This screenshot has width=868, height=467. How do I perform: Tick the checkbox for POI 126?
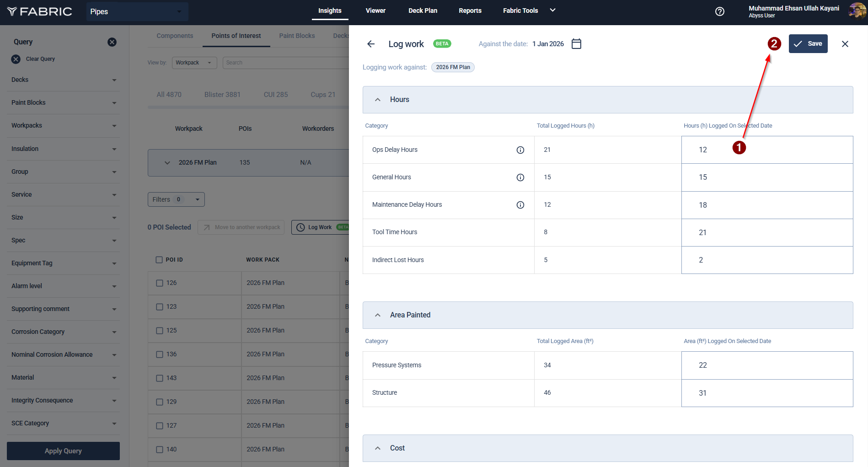(x=160, y=283)
